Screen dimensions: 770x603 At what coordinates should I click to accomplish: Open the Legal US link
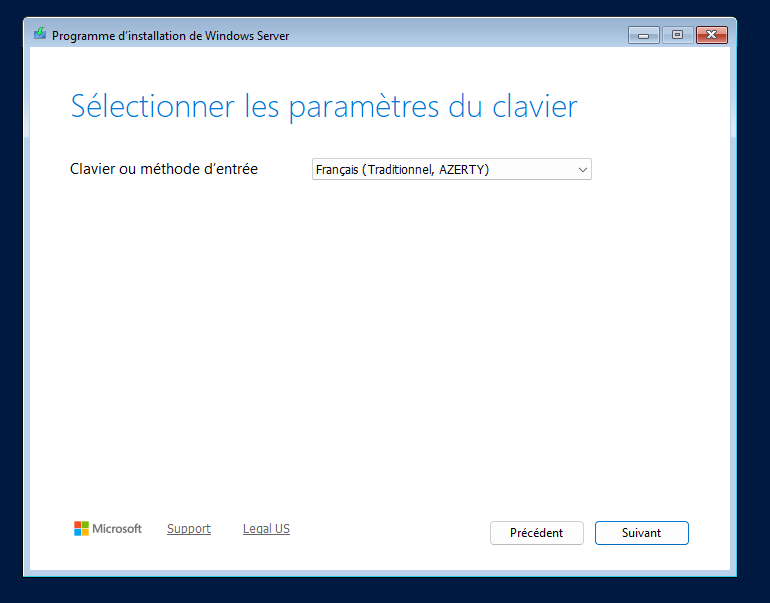click(x=266, y=528)
